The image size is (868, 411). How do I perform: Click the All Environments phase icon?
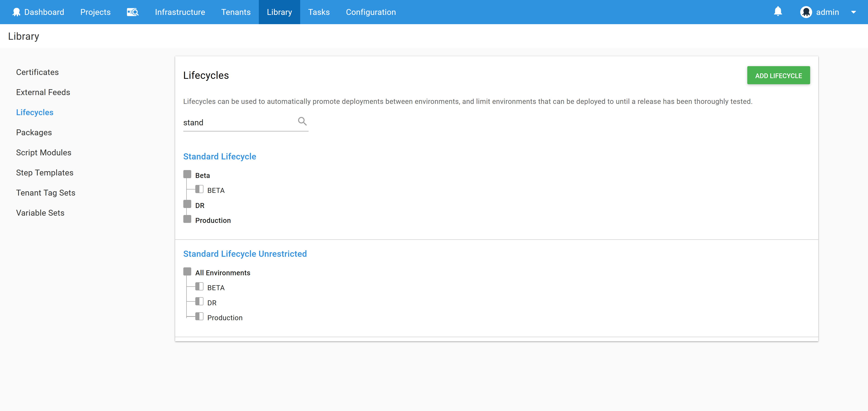pos(187,272)
